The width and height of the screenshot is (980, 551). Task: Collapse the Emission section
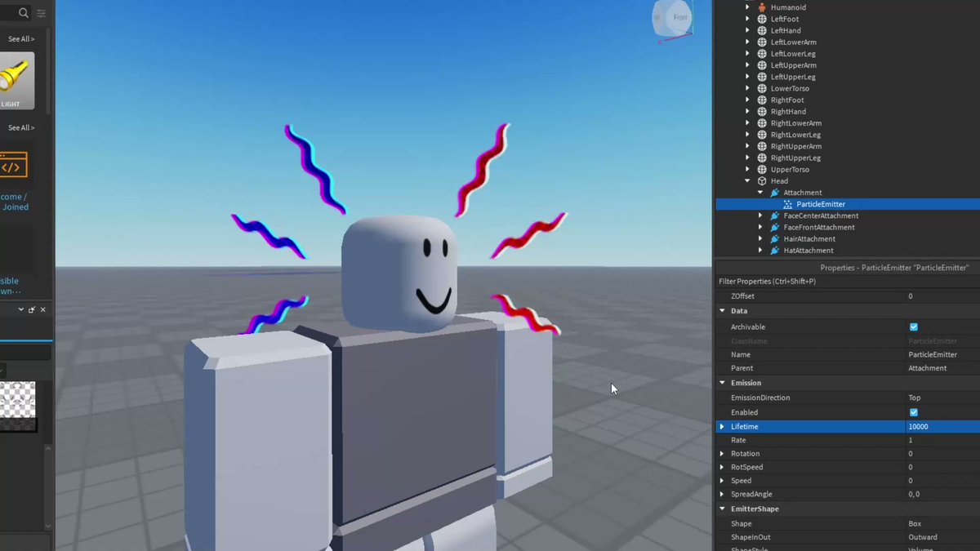[x=722, y=382]
